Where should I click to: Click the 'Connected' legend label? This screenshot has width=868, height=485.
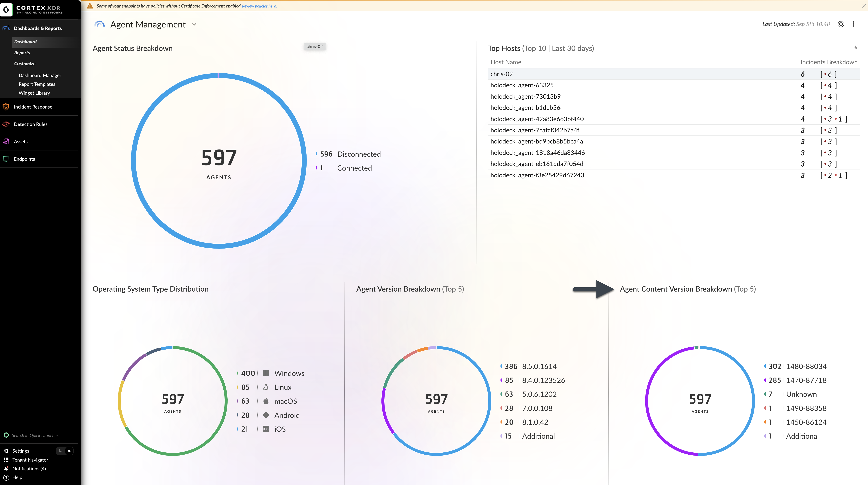click(355, 168)
